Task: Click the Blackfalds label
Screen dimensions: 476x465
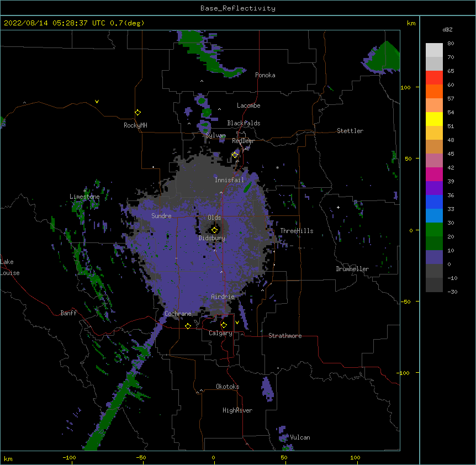Action: 244,123
